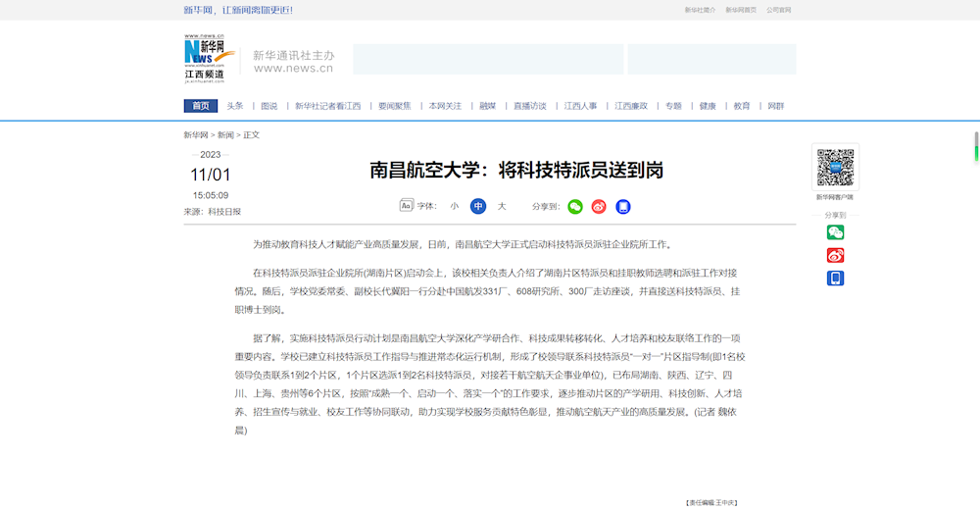
Task: Open the 融媒 nav item
Action: 487,106
